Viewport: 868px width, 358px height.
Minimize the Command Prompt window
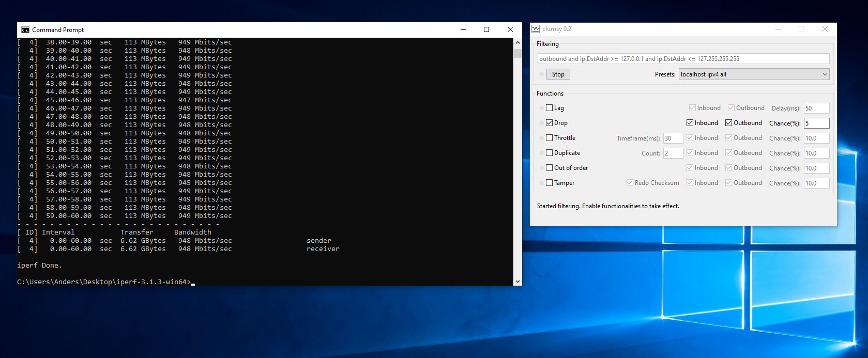(463, 29)
